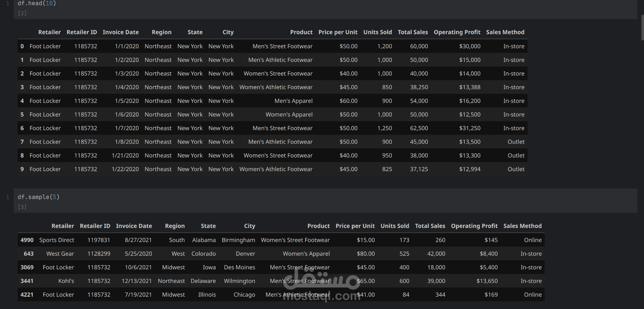Click the Online cell in row 4990
Screen dimensions: 644x309
pos(533,240)
